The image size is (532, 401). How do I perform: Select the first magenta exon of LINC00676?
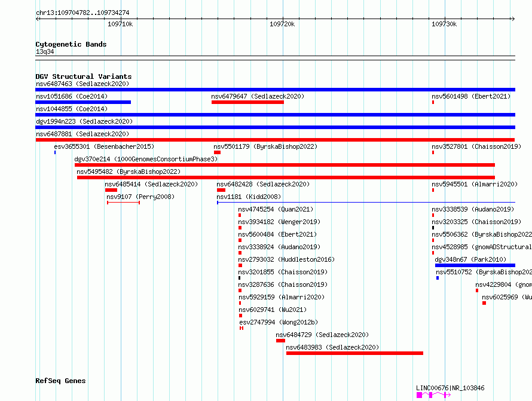(x=420, y=395)
